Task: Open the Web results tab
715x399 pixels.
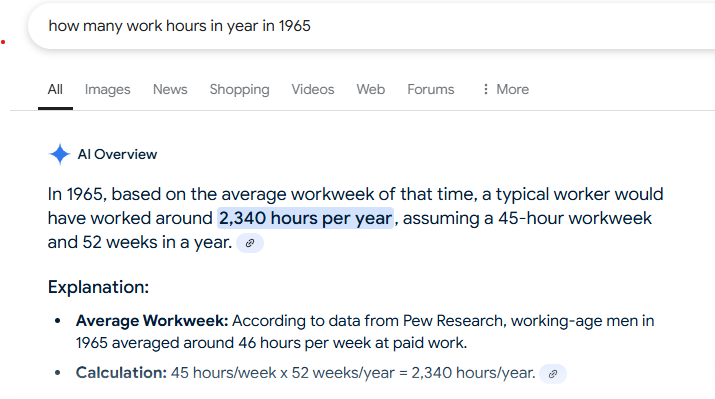Action: pos(371,89)
